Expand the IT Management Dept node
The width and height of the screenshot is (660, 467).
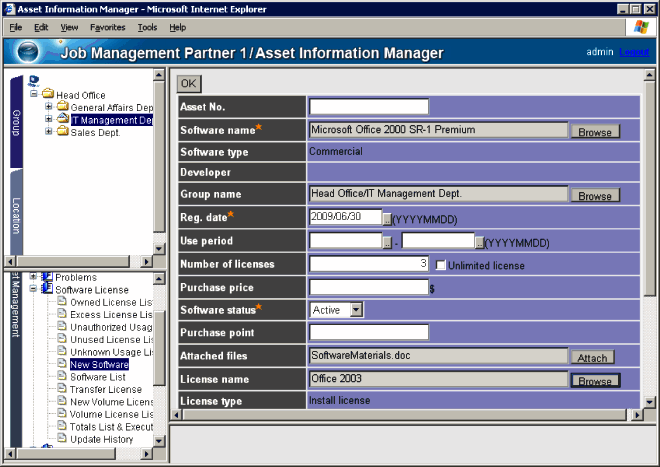pyautogui.click(x=48, y=119)
